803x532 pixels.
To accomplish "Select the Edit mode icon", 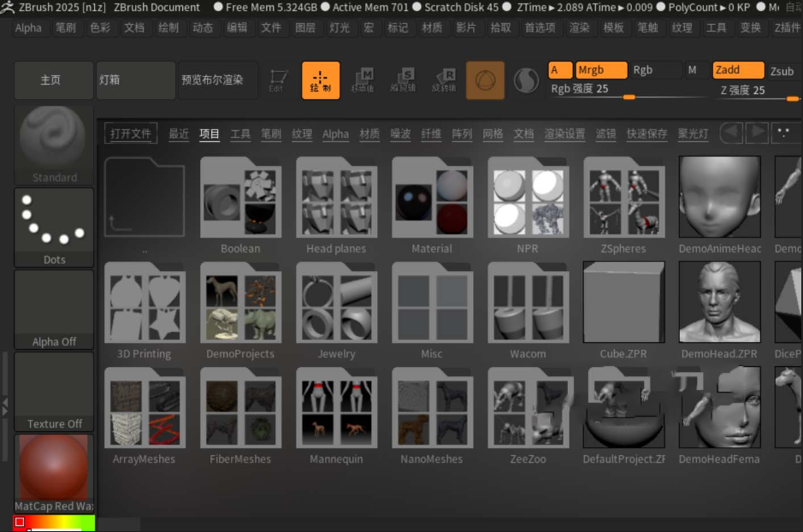I will pos(278,80).
